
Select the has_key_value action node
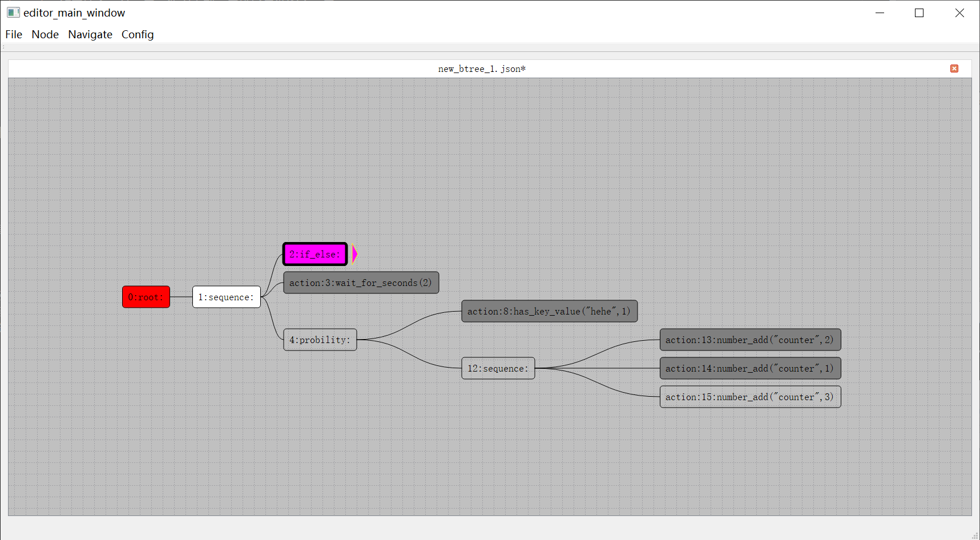click(549, 311)
